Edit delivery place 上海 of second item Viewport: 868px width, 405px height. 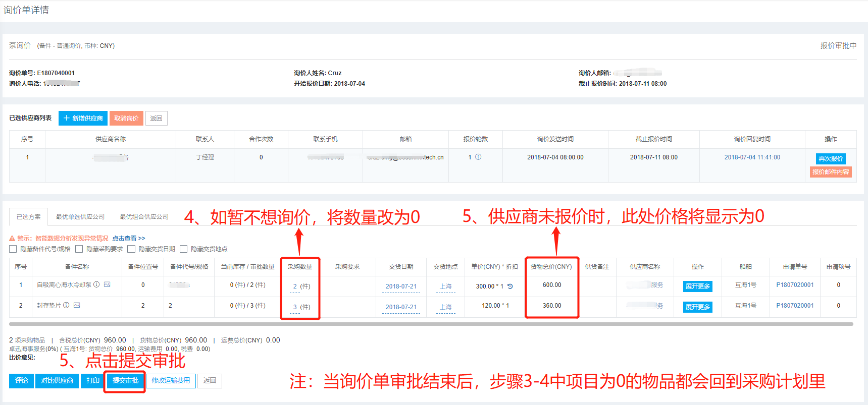pyautogui.click(x=446, y=307)
